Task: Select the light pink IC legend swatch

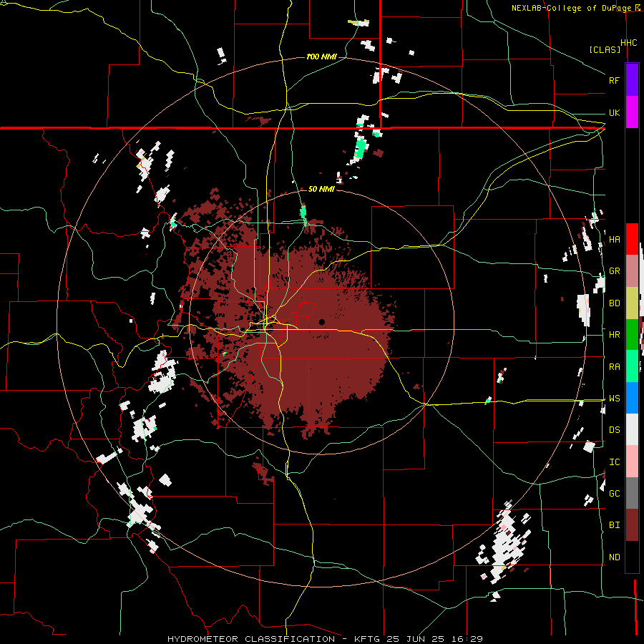Action: (632, 462)
